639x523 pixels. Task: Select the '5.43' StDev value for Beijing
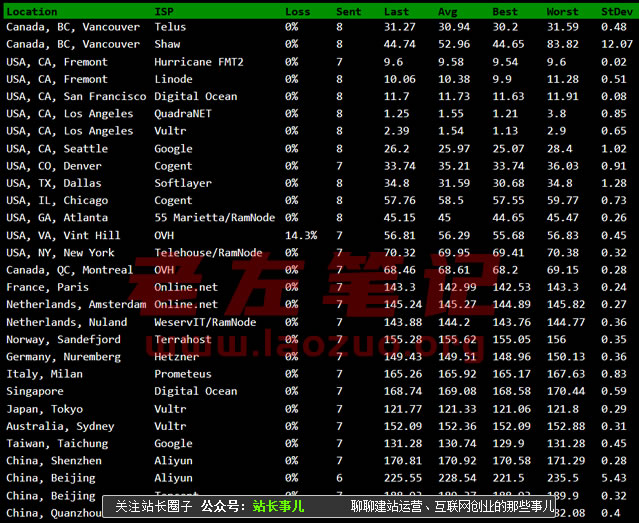pyautogui.click(x=613, y=478)
